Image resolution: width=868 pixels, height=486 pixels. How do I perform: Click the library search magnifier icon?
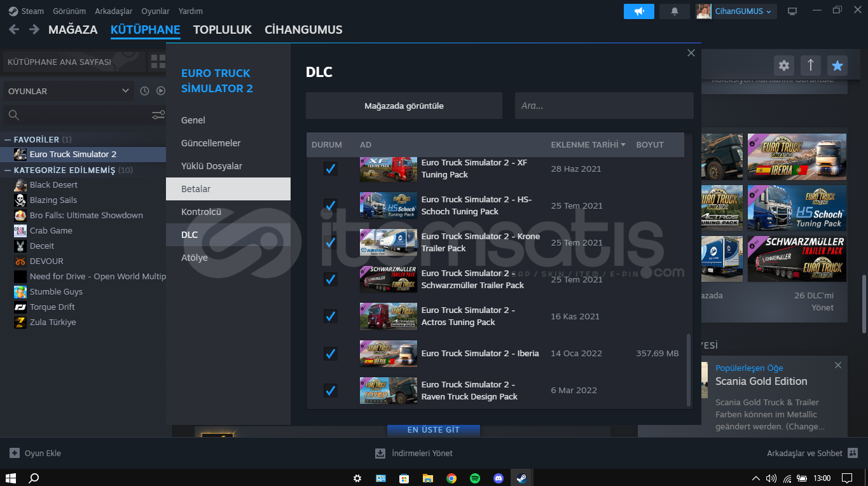13,115
